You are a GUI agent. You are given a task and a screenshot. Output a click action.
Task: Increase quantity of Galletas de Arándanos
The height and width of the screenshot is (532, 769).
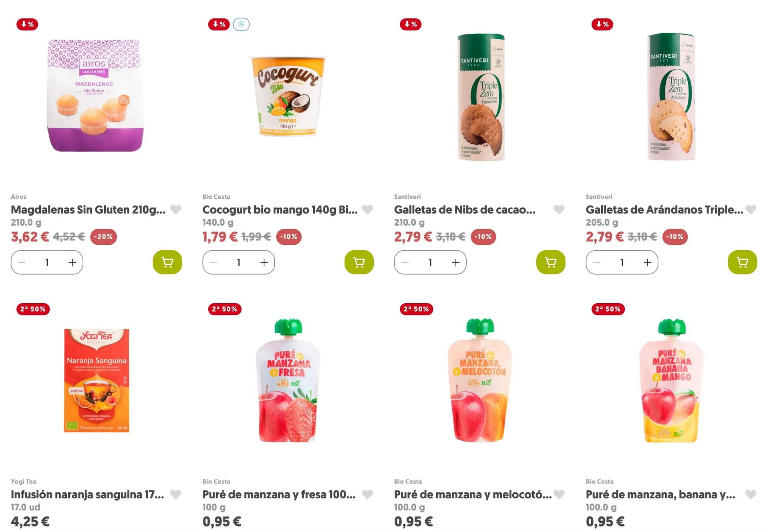647,262
